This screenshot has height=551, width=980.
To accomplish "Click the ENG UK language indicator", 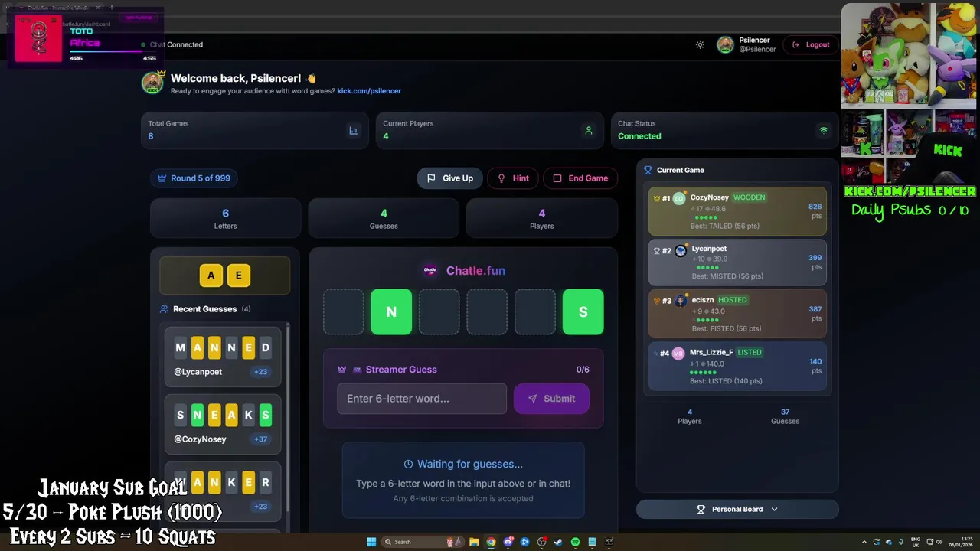I will click(916, 542).
